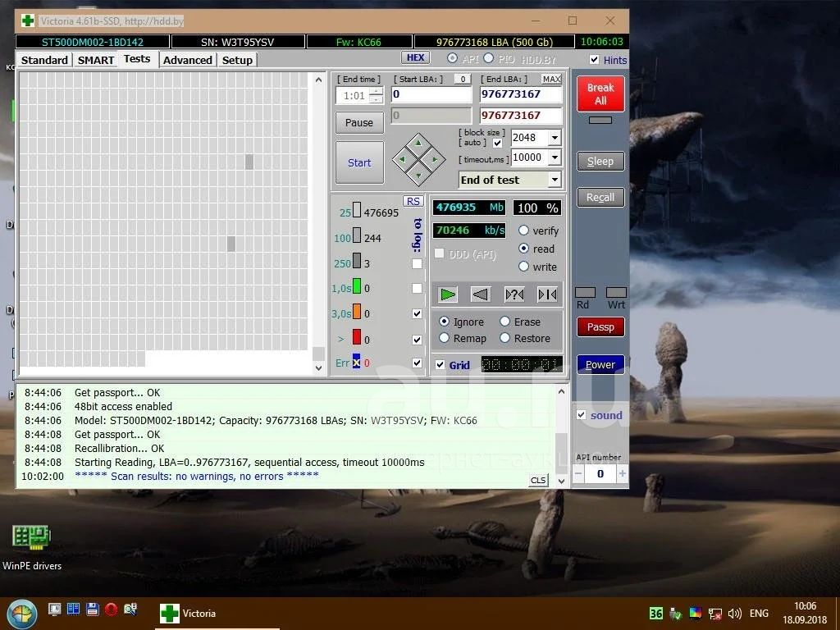Switch to the SMART tab

(x=96, y=60)
